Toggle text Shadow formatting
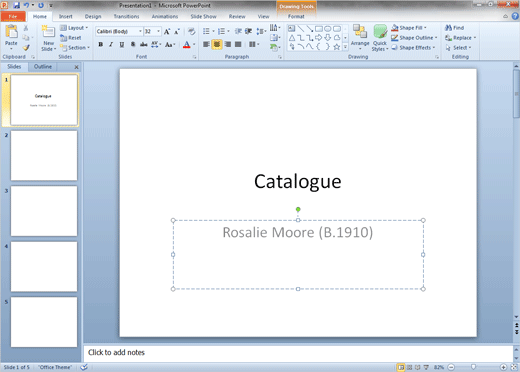This screenshot has width=520, height=372. (x=133, y=44)
